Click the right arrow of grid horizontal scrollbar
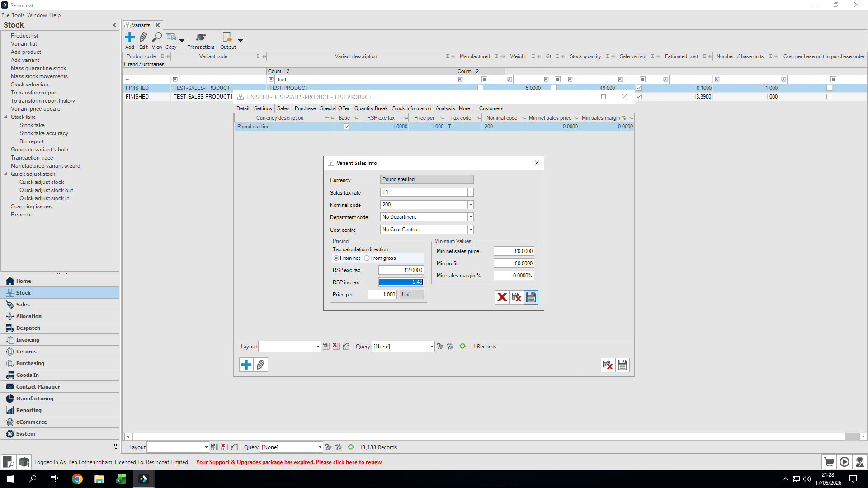This screenshot has width=868, height=488. (863, 437)
